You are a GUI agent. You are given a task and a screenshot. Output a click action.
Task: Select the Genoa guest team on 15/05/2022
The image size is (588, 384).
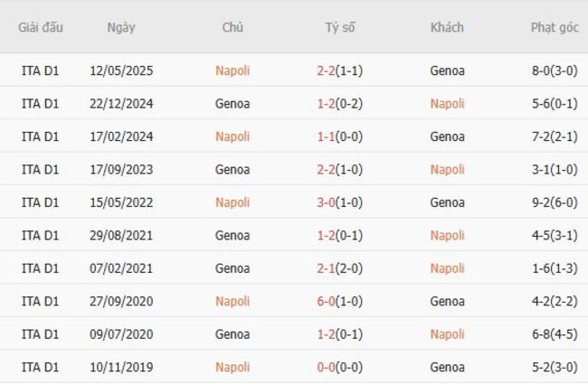[x=447, y=202]
